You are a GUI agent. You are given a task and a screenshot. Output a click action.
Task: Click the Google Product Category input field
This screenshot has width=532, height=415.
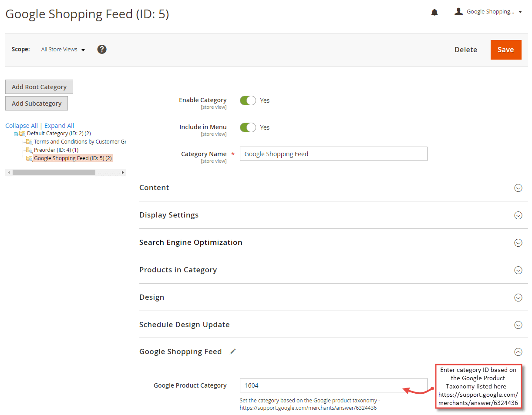(333, 385)
